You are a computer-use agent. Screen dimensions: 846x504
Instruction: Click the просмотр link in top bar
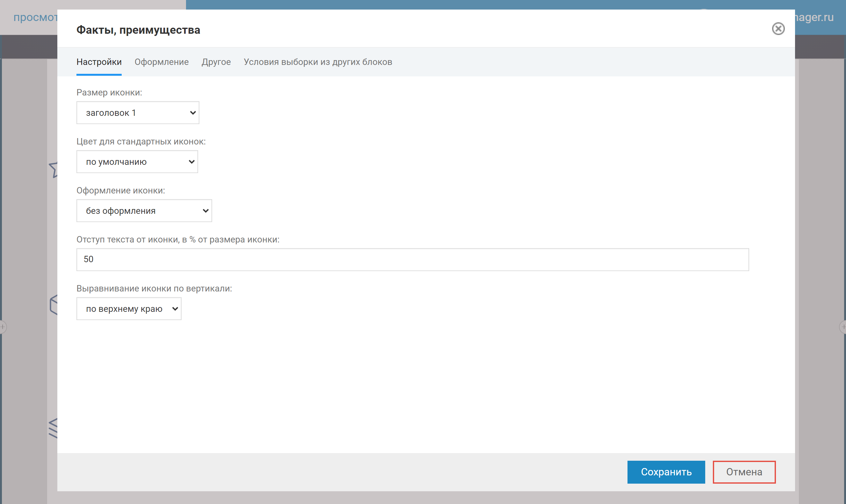tap(35, 17)
